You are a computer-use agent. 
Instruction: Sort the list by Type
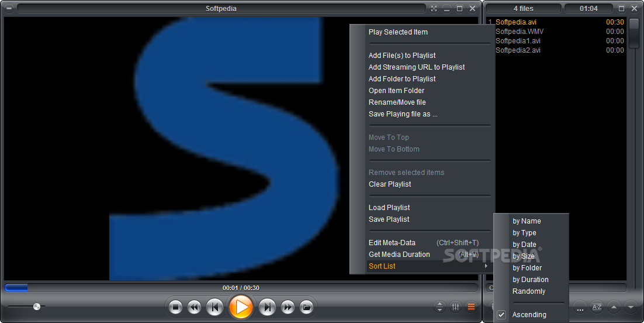524,233
